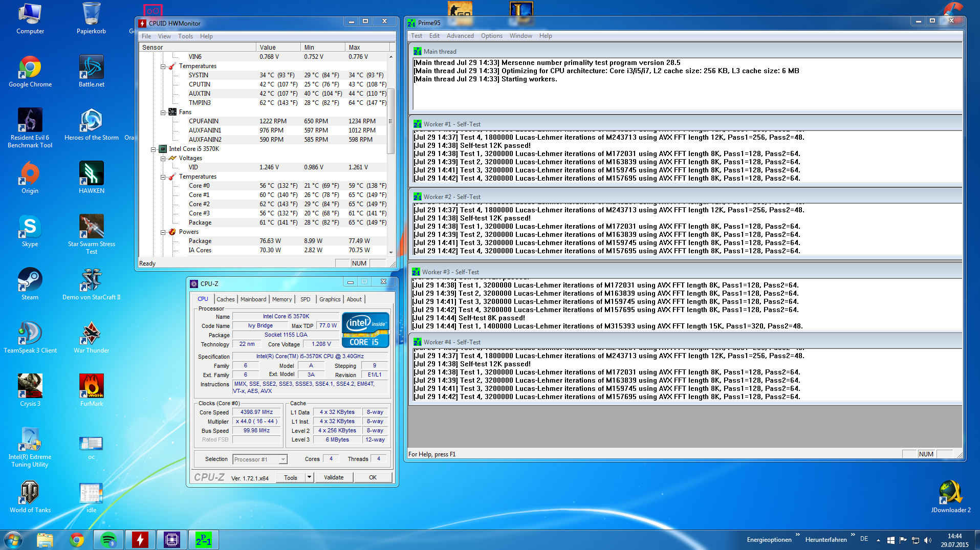Select the World of Tanks icon
Screen dimensions: 980x550
(30, 497)
